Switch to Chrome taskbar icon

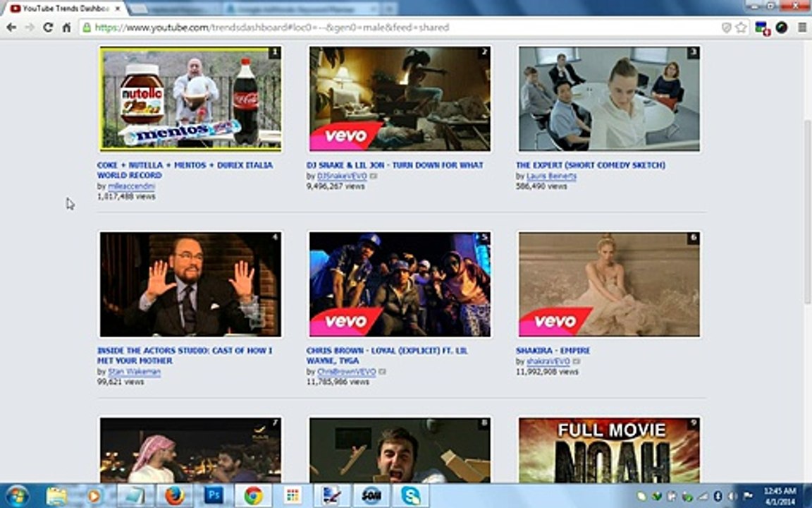pyautogui.click(x=253, y=496)
